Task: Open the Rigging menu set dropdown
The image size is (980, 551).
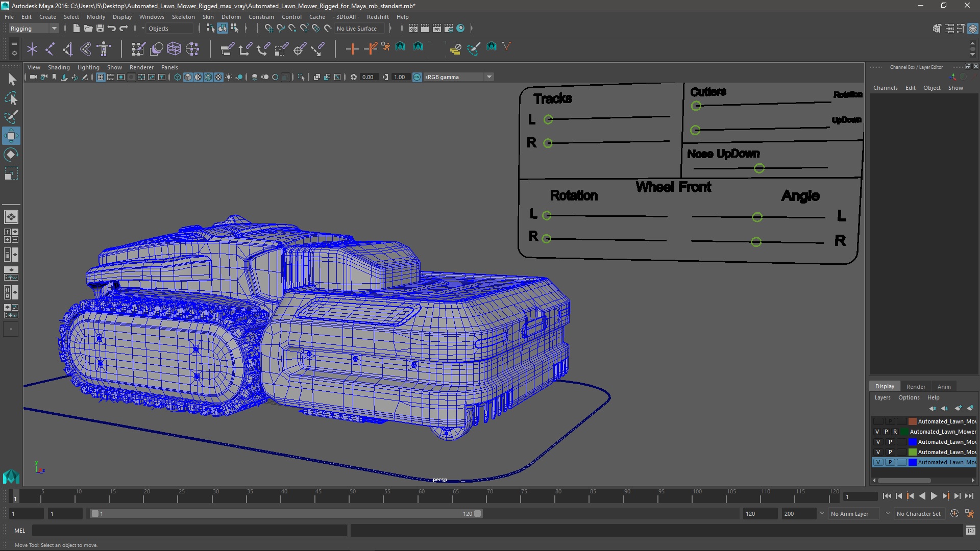Action: [x=34, y=29]
